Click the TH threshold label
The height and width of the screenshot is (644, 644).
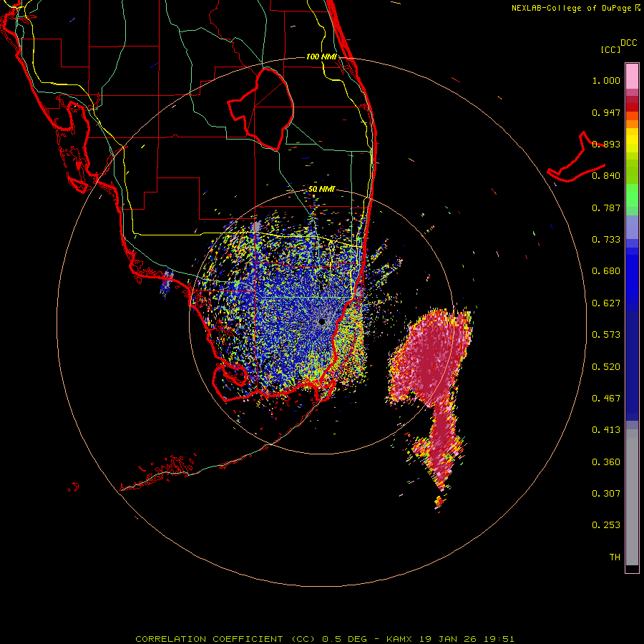coord(615,557)
